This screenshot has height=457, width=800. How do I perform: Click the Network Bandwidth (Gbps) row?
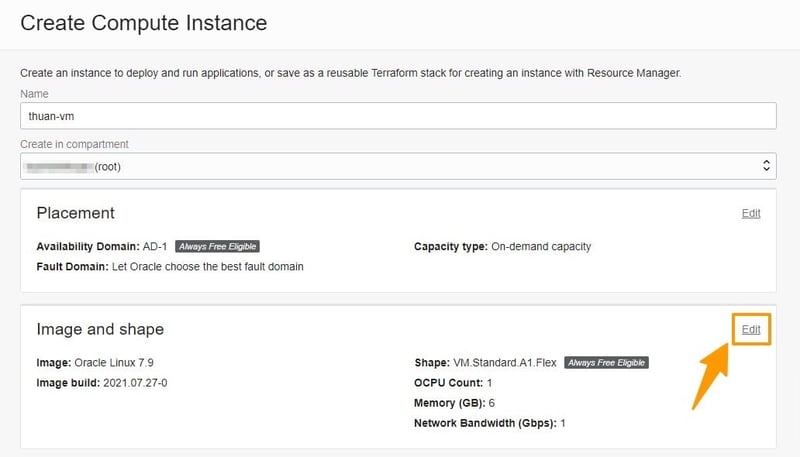tap(490, 423)
